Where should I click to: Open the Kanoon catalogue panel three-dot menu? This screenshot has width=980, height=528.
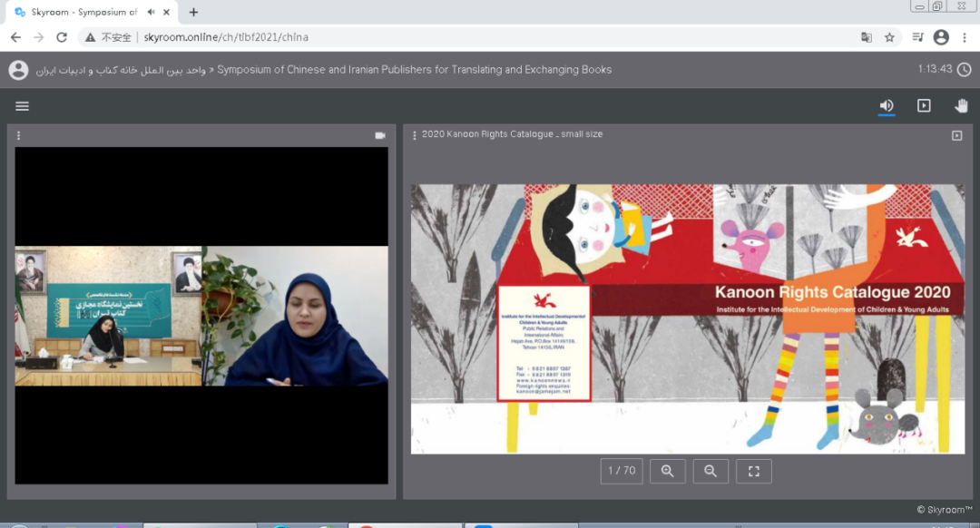click(x=415, y=135)
